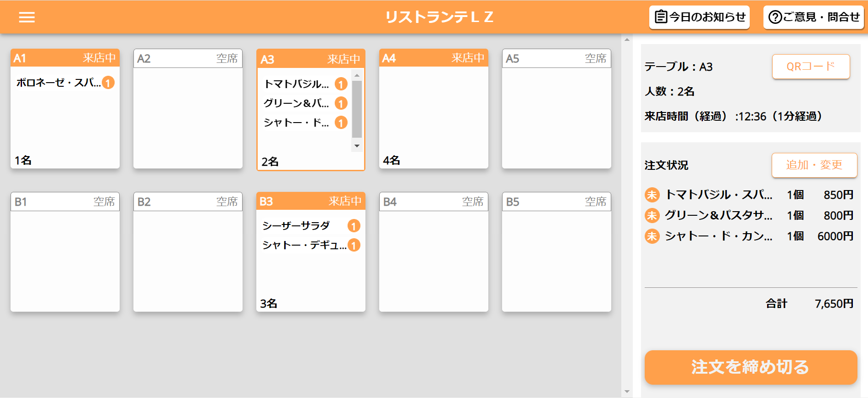Open the hamburger menu icon
The height and width of the screenshot is (398, 868).
click(27, 17)
